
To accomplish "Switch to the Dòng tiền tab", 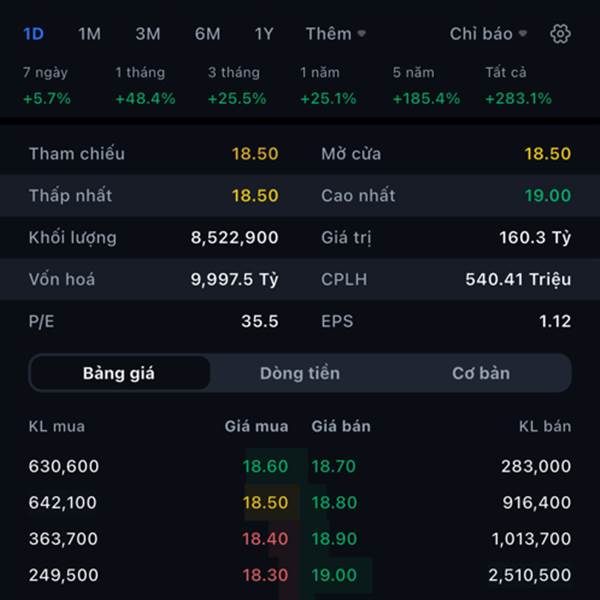I will pyautogui.click(x=300, y=373).
